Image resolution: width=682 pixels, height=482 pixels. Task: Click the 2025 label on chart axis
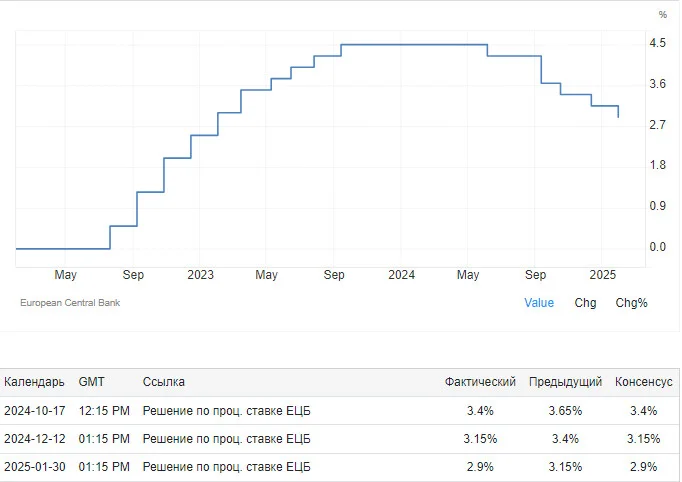[602, 275]
